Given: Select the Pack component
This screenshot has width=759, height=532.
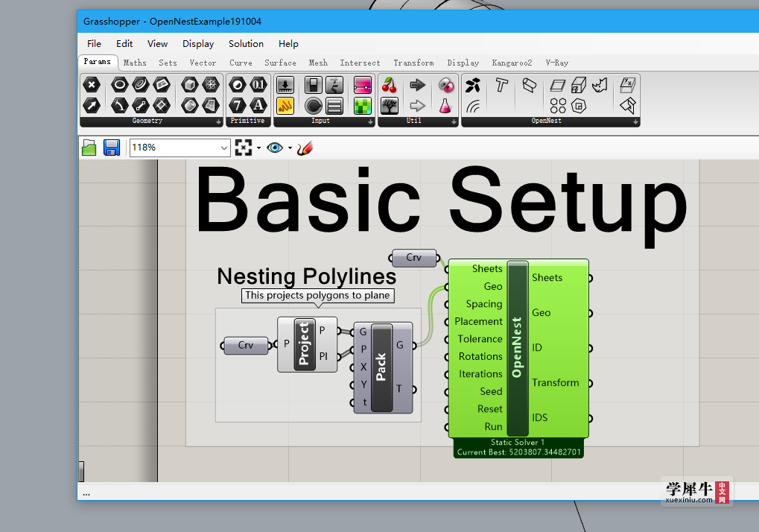Looking at the screenshot, I should click(381, 367).
